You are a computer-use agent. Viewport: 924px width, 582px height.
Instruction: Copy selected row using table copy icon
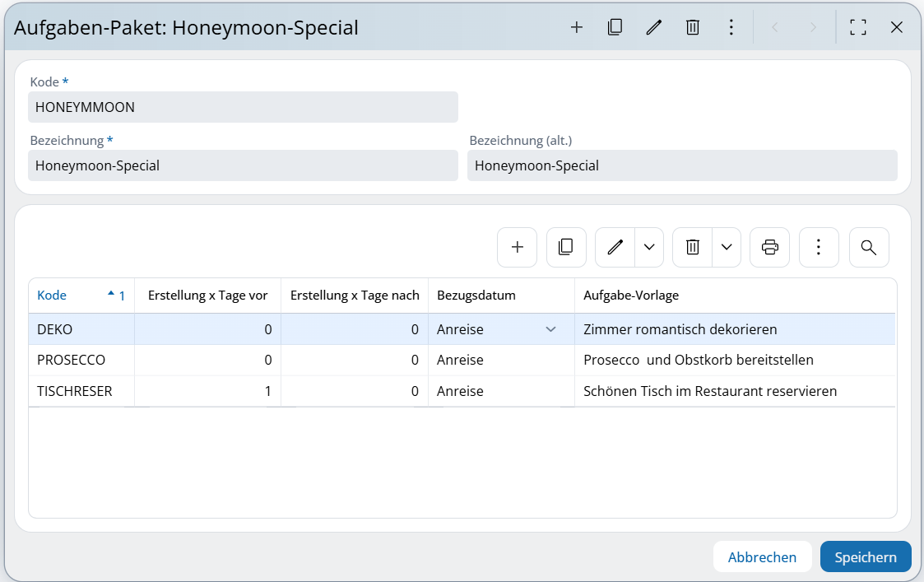click(566, 247)
